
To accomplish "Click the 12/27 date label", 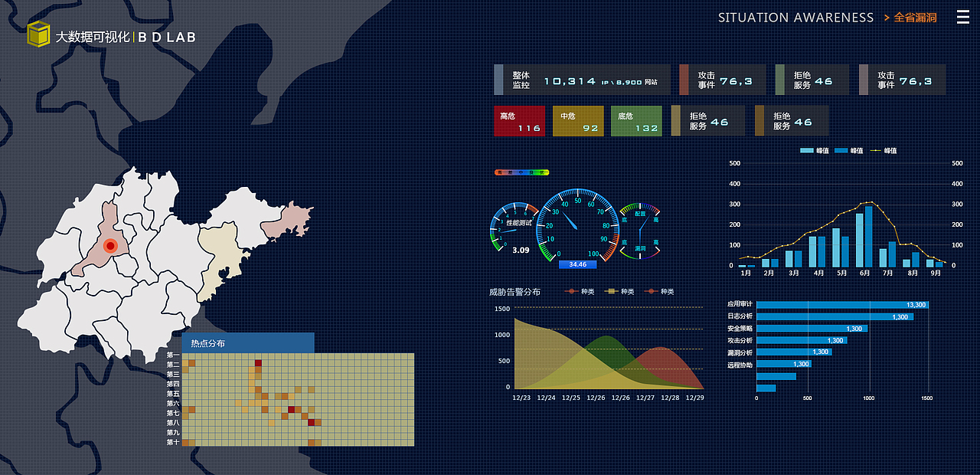I will pyautogui.click(x=645, y=398).
